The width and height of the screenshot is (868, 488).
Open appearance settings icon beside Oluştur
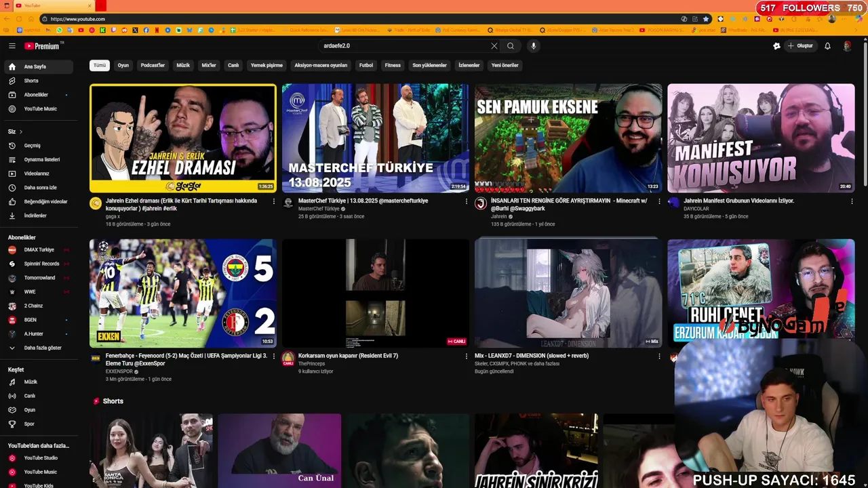tap(776, 46)
